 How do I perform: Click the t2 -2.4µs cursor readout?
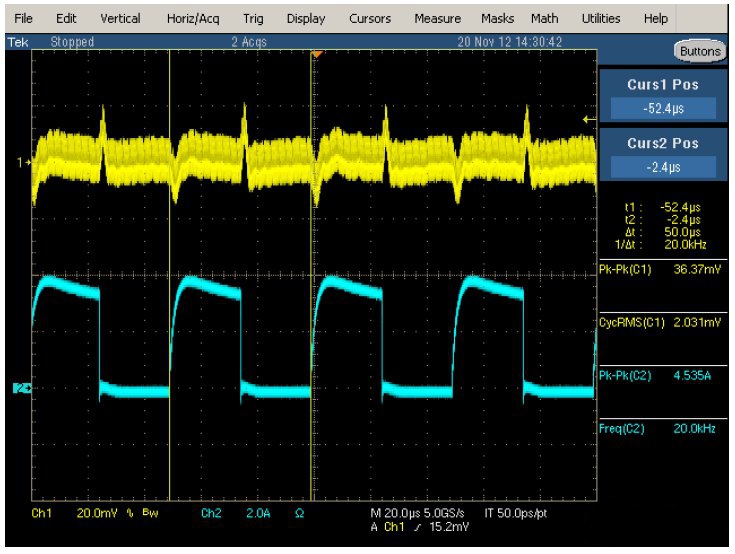point(663,219)
